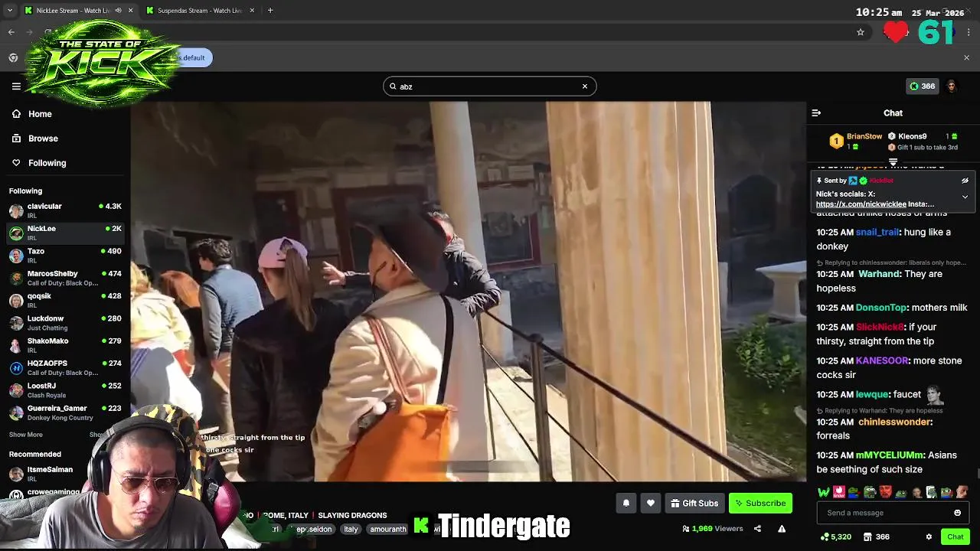This screenshot has width=980, height=551.
Task: Insert tinder emote from quick bar
Action: [x=839, y=492]
